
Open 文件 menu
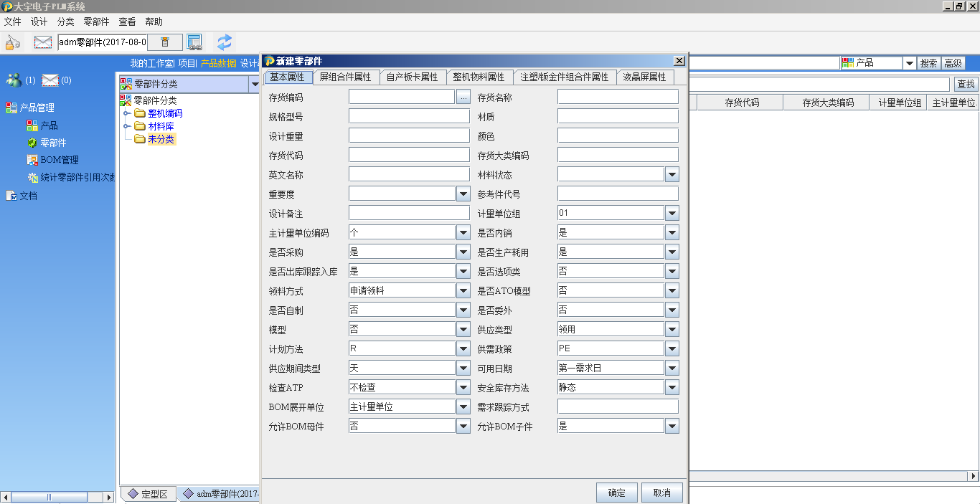coord(12,22)
